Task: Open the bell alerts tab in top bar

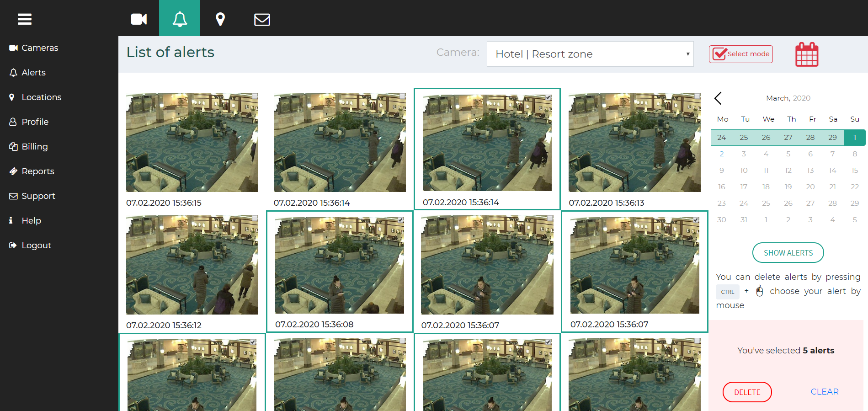Action: pos(180,19)
